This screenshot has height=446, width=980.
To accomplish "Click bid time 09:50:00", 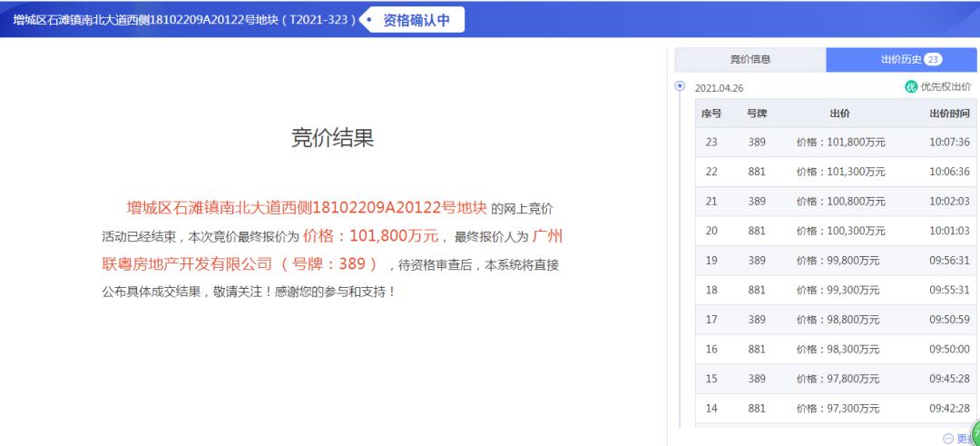I will pyautogui.click(x=949, y=349).
